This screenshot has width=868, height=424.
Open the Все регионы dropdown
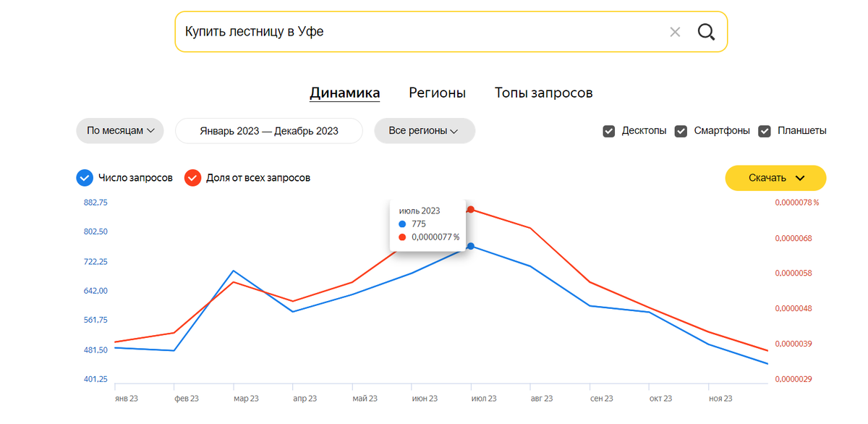point(424,131)
